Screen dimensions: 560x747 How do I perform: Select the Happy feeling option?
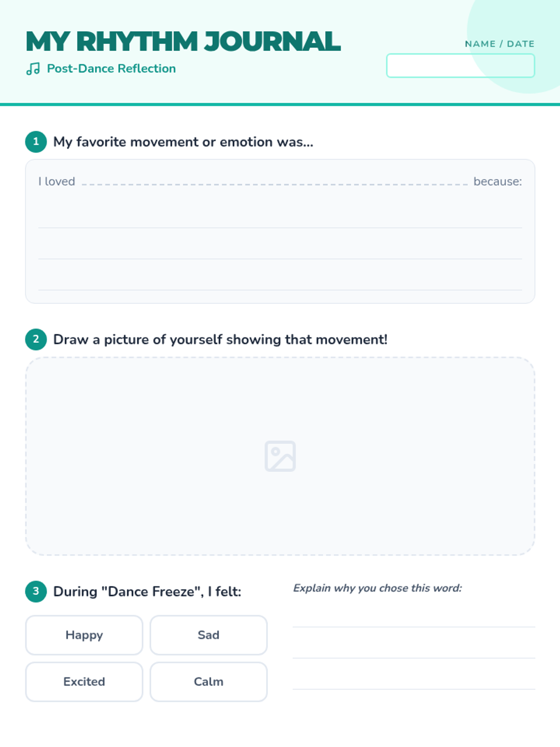click(x=84, y=635)
